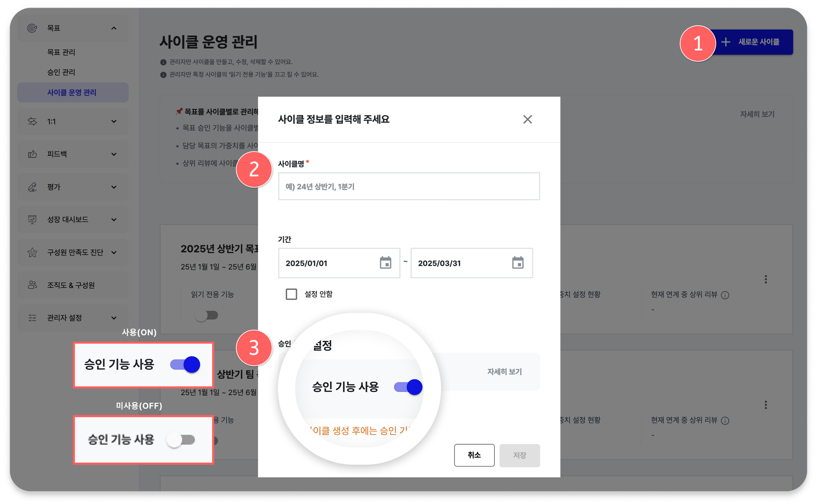
Task: Open the end date calendar picker icon
Action: [x=518, y=263]
